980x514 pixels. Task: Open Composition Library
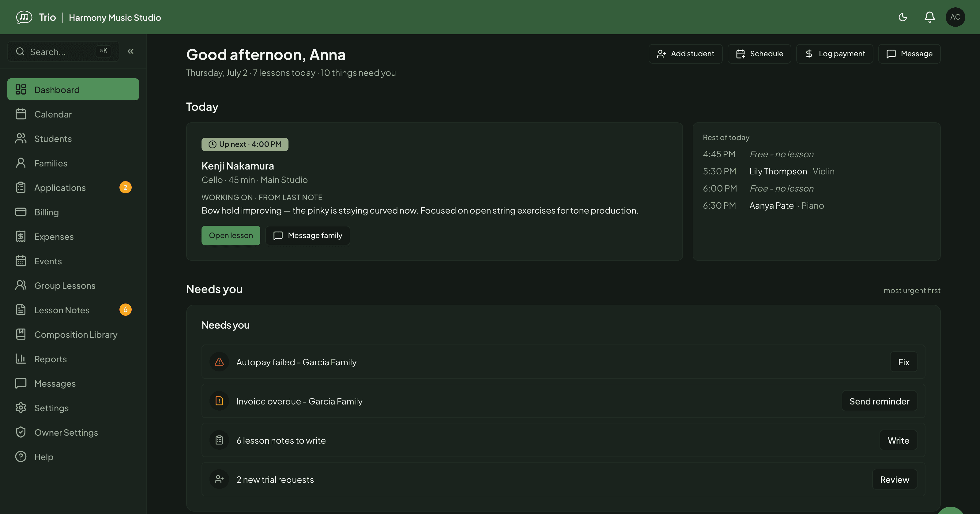[x=73, y=334]
